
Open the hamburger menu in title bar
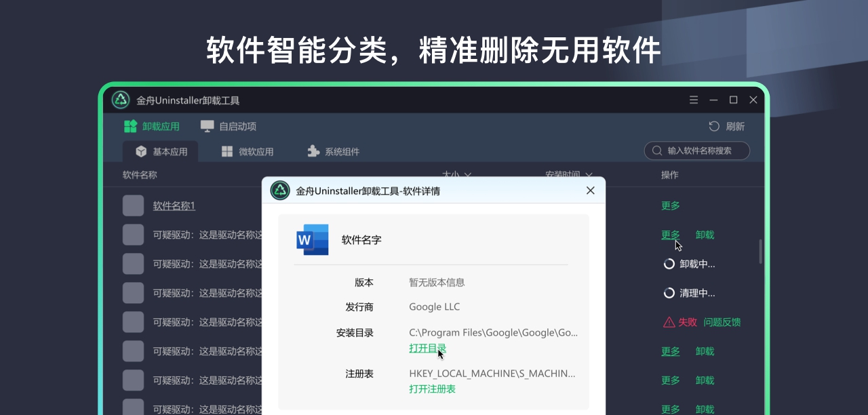coord(694,100)
